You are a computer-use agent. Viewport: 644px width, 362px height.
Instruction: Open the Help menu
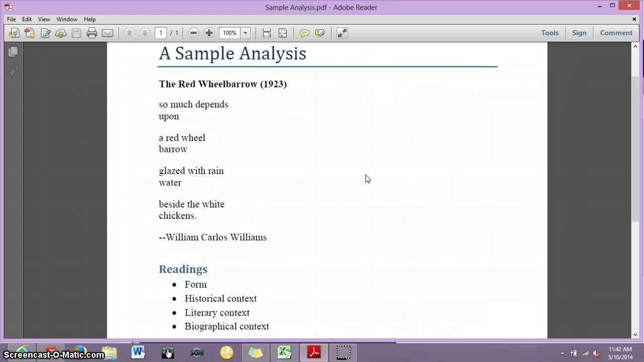pos(90,19)
